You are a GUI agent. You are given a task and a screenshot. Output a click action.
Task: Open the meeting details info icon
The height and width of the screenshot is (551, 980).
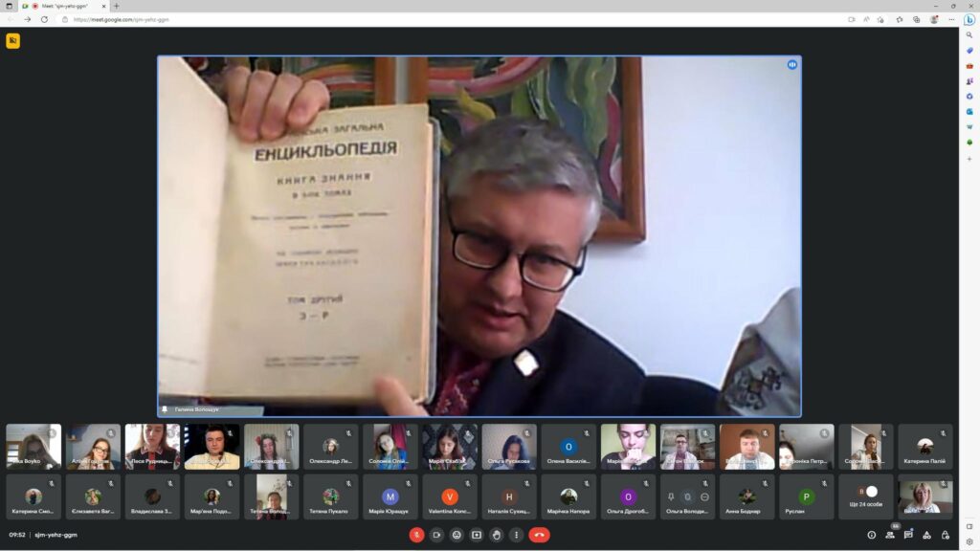(871, 535)
